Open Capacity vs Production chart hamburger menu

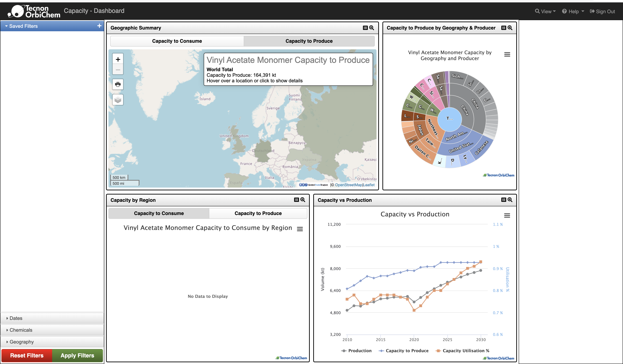pos(507,216)
